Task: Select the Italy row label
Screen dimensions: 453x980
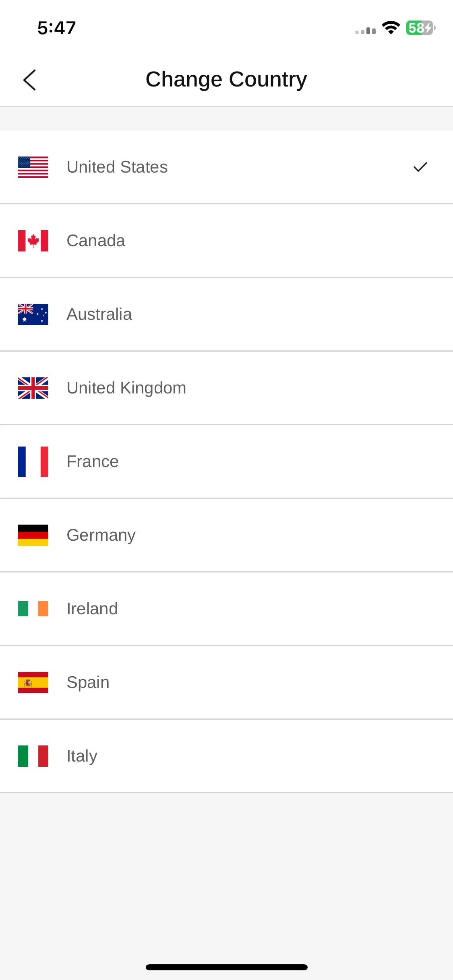Action: [82, 756]
